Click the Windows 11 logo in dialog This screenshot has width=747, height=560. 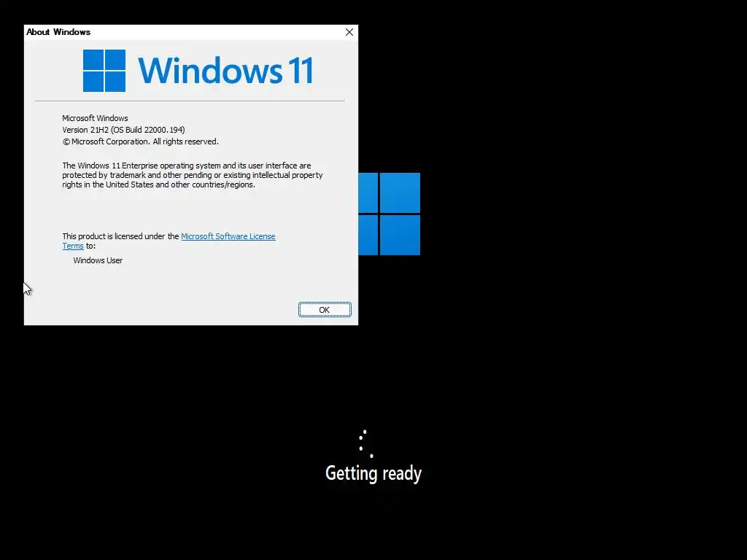(x=198, y=71)
